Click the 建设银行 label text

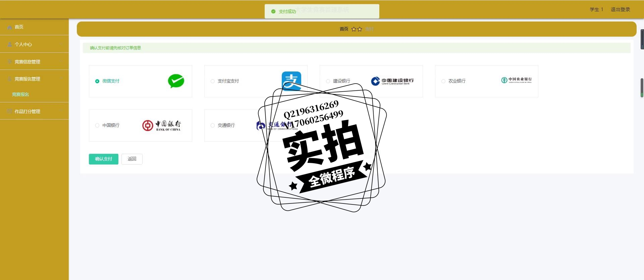click(x=341, y=81)
